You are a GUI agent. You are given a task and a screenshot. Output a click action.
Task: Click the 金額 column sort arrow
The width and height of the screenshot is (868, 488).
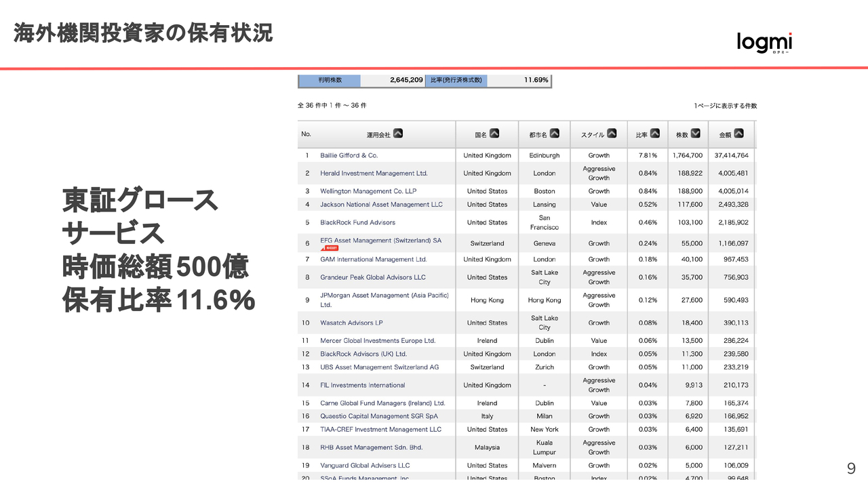738,134
